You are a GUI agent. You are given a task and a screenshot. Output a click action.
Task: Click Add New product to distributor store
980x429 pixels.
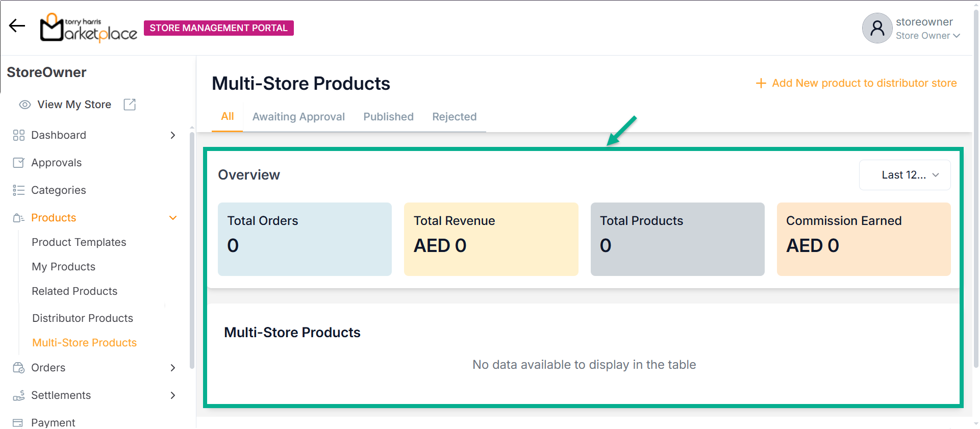(857, 83)
